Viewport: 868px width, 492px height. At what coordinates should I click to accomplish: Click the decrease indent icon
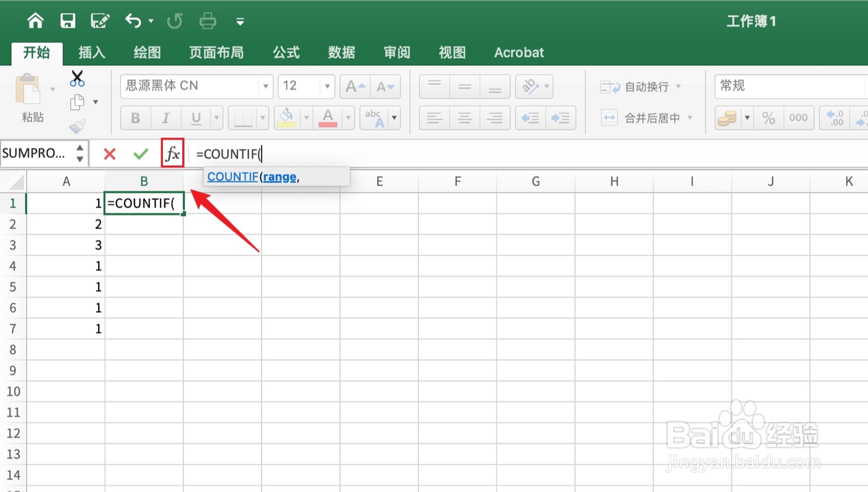pos(530,118)
